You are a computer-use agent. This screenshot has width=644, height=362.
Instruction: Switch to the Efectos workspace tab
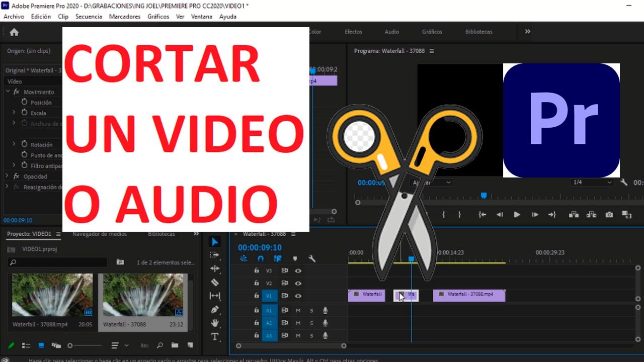[353, 32]
